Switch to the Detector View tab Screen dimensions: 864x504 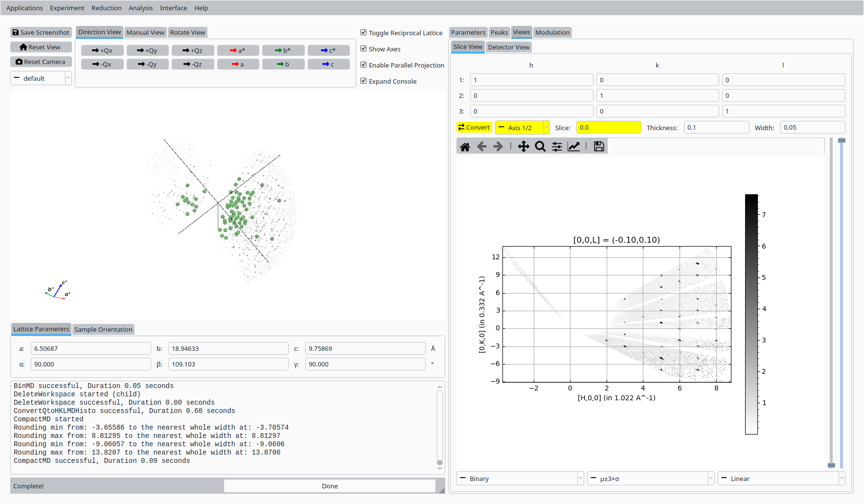508,47
